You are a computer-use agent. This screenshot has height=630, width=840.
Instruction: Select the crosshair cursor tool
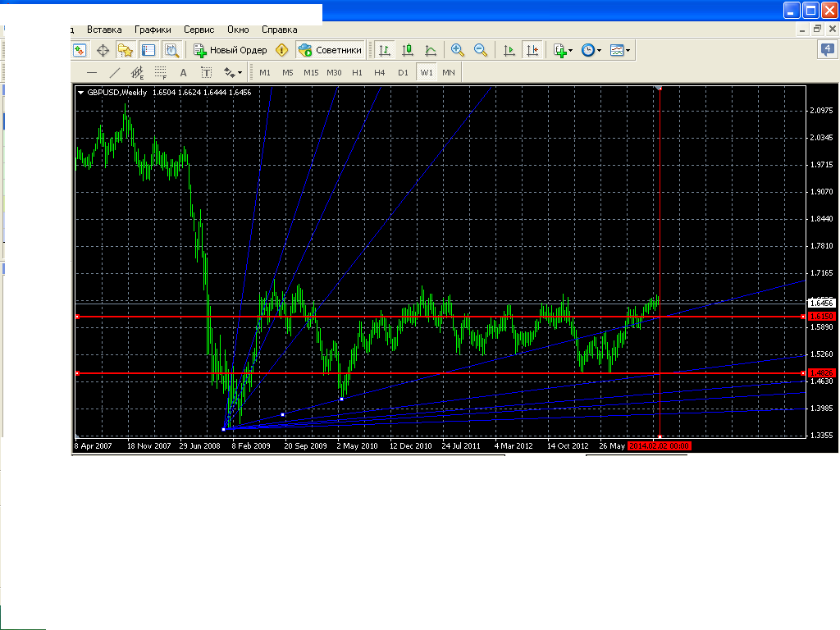point(103,50)
